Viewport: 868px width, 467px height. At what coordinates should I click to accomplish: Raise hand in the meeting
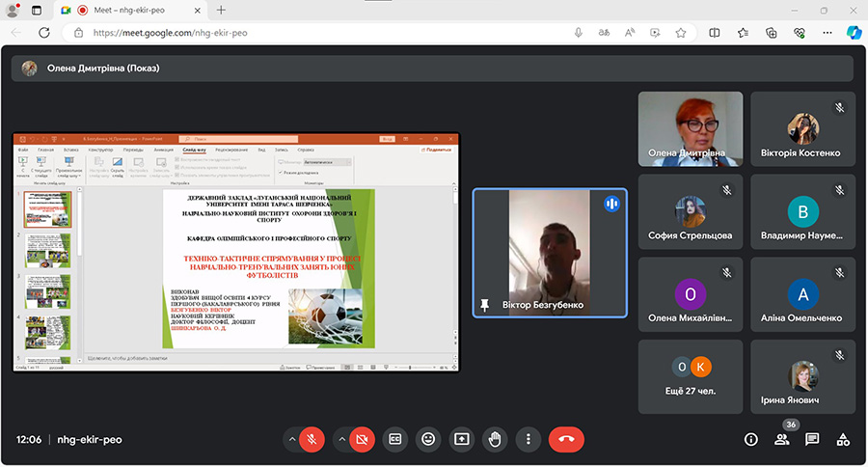tap(495, 439)
